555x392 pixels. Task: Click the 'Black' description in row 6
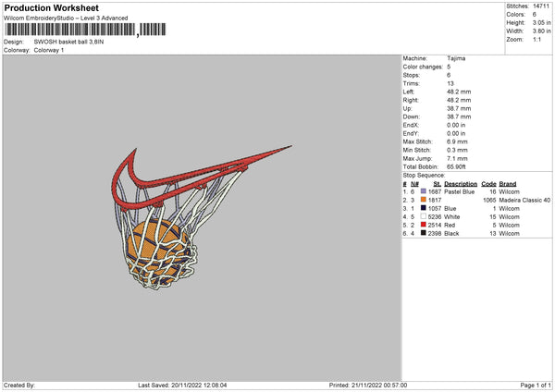coord(451,234)
